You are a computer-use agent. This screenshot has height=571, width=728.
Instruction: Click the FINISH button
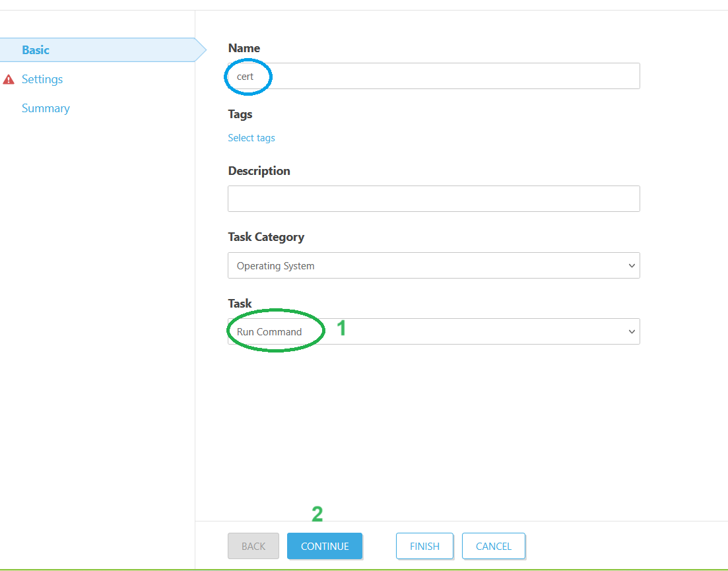coord(424,547)
